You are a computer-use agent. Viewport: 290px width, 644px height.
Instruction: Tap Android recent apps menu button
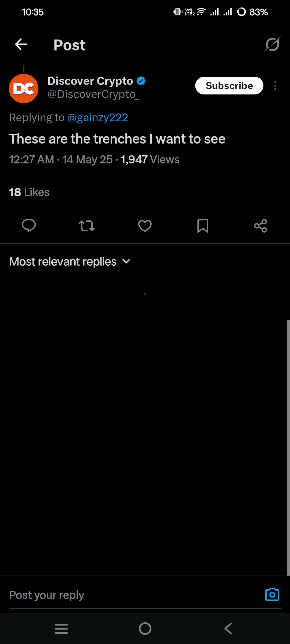(61, 628)
